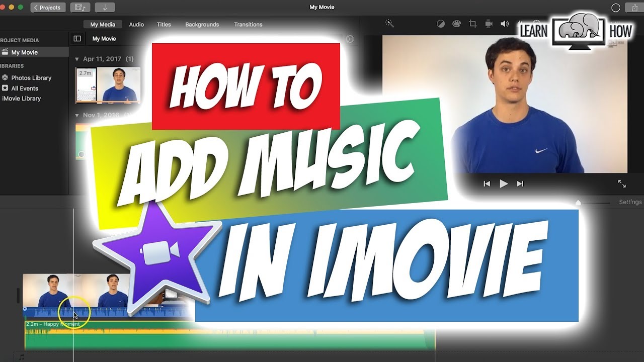Select Photos Library in sidebar
Viewport: 644px width, 362px height.
pyautogui.click(x=31, y=78)
